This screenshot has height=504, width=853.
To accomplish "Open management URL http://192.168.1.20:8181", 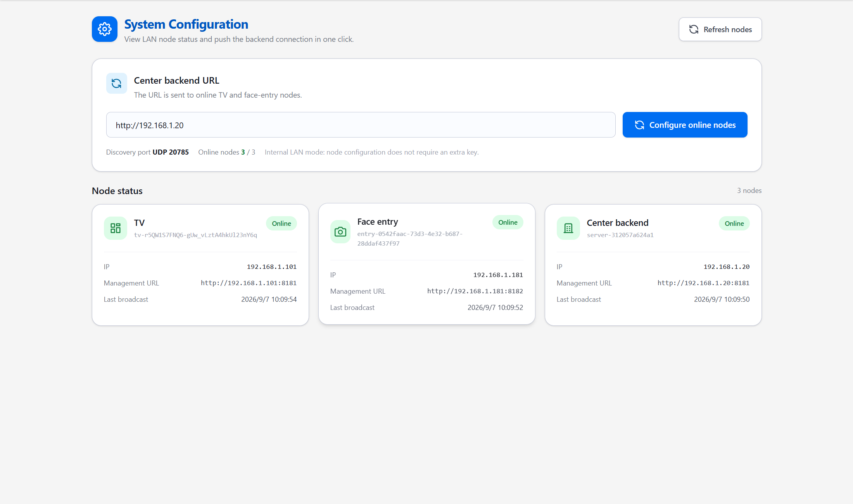I will [703, 283].
